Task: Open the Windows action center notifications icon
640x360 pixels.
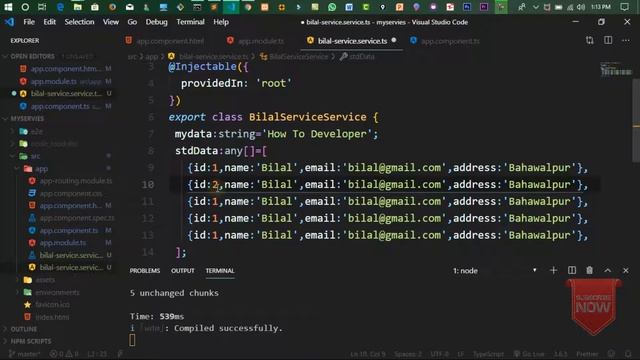Action: tap(624, 7)
